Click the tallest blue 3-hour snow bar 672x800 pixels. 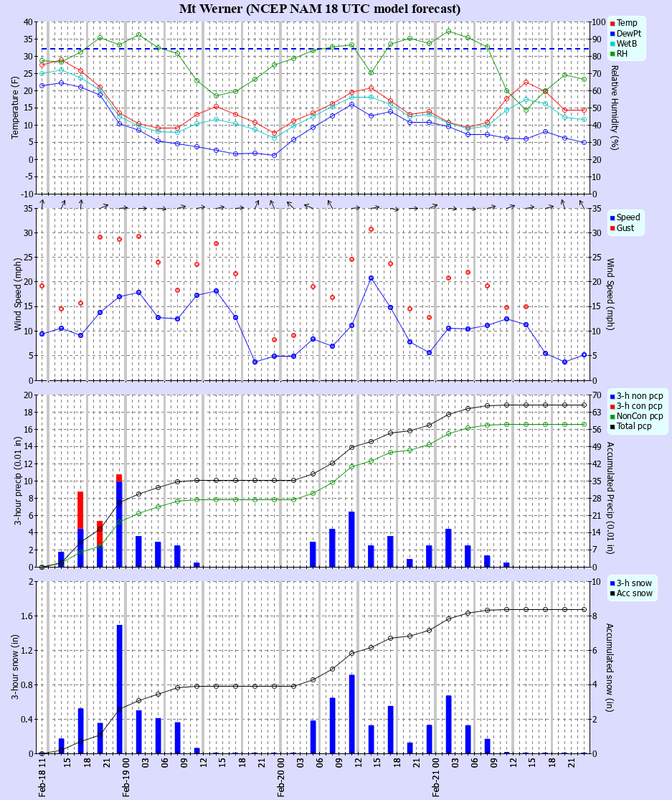coord(119,689)
